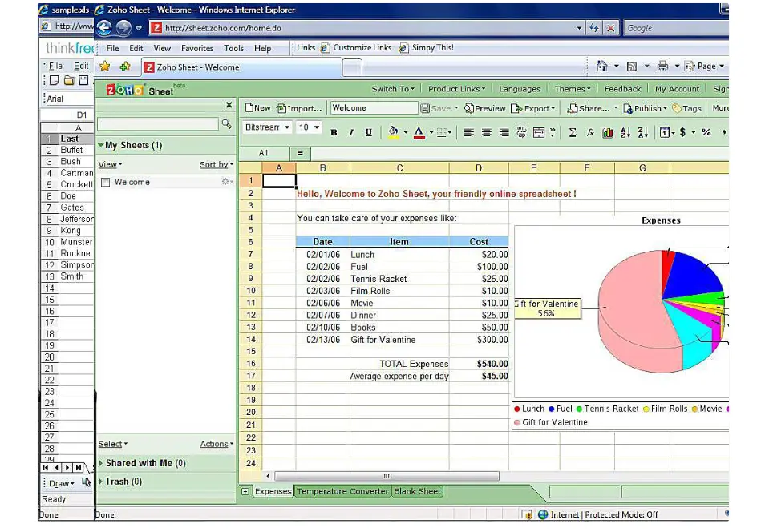Sort ascending A to Z

[x=625, y=132]
